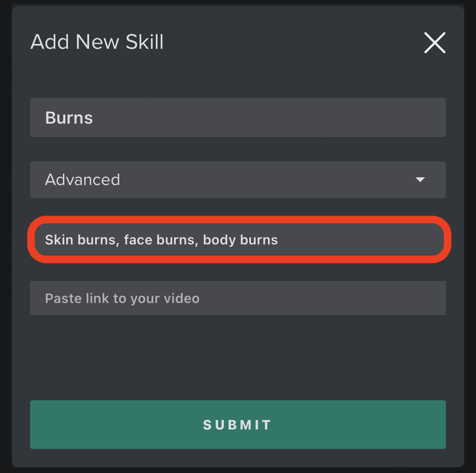
Task: Open the Advanced skill level dropdown
Action: [x=238, y=180]
